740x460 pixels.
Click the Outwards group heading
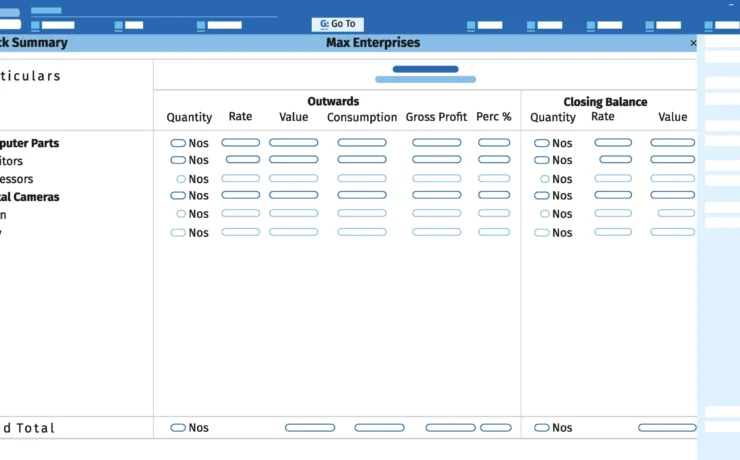point(333,101)
